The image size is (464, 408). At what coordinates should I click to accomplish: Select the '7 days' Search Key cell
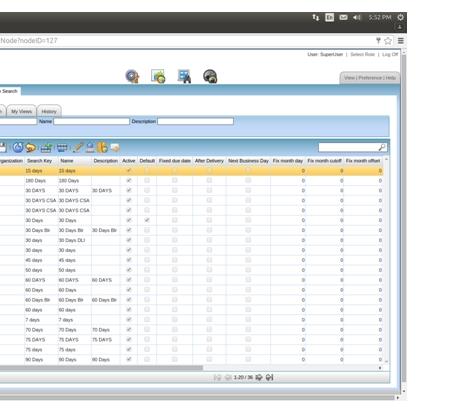click(41, 320)
